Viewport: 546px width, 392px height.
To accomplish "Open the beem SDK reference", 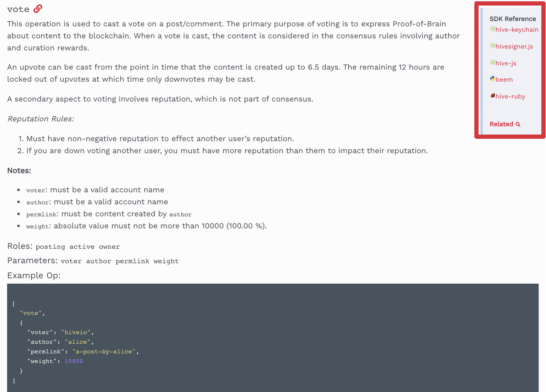I will [x=504, y=79].
